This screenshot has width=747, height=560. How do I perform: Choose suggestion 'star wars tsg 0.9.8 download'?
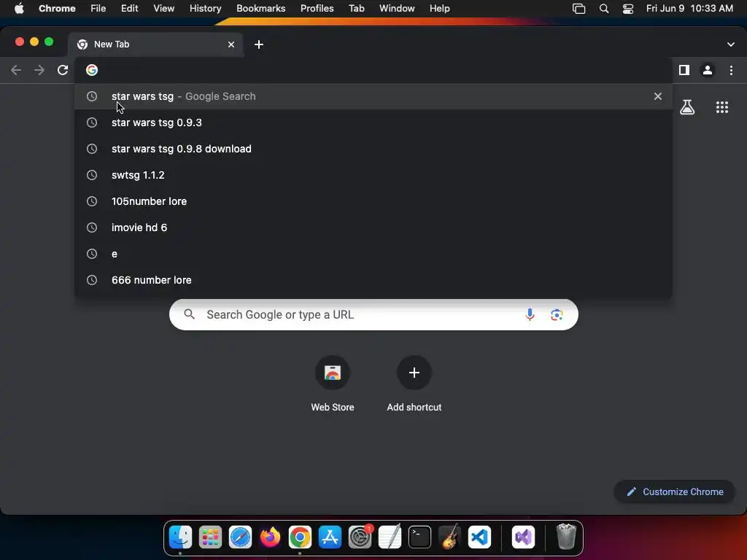(x=373, y=149)
